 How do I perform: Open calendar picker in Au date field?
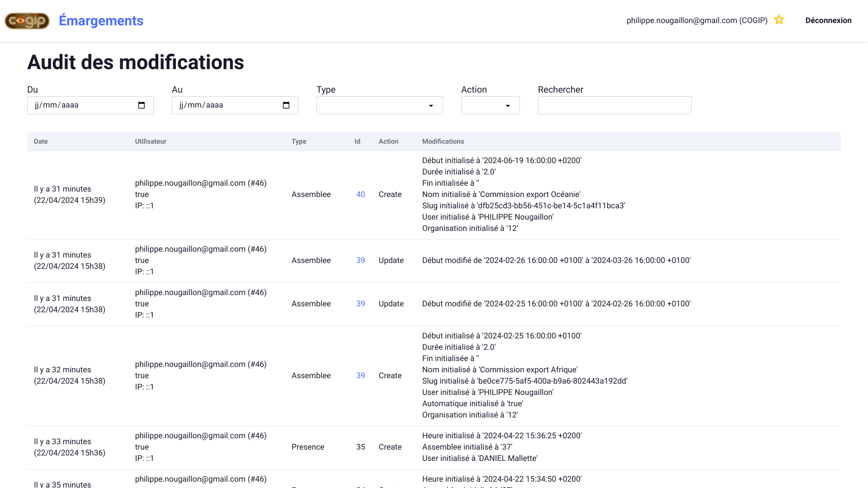click(x=286, y=105)
